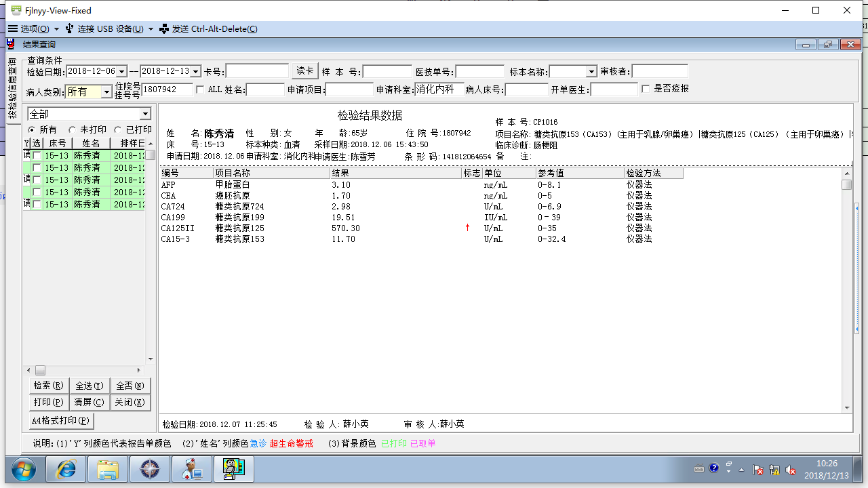Click the 审核者 input field
This screenshot has height=488, width=868.
point(660,71)
